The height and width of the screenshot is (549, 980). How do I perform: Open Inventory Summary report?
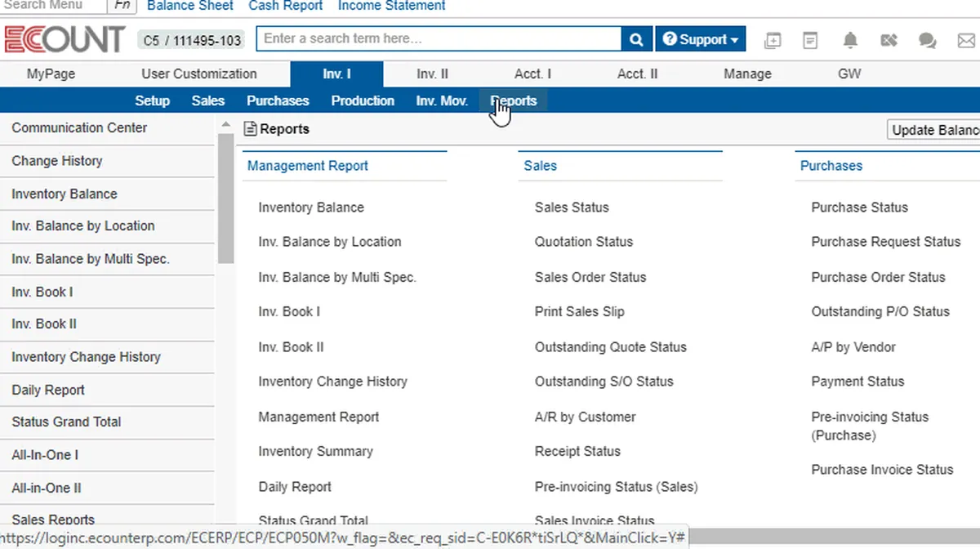pyautogui.click(x=315, y=451)
